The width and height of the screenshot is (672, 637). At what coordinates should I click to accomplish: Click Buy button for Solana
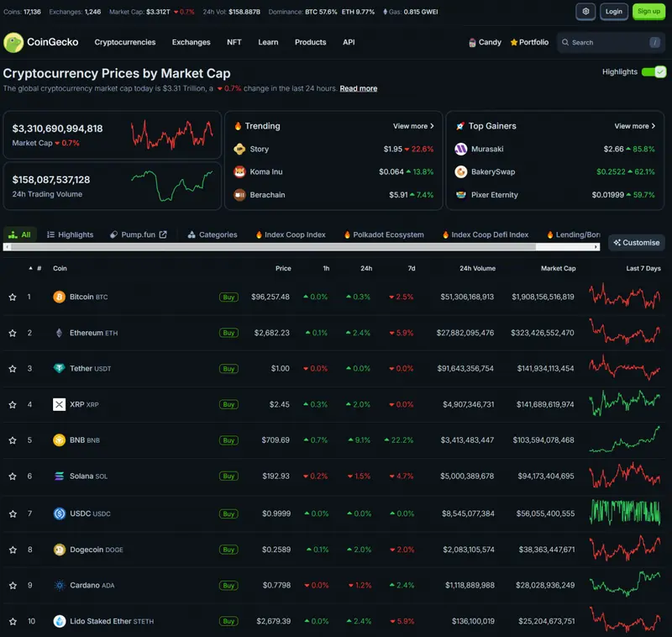point(228,476)
